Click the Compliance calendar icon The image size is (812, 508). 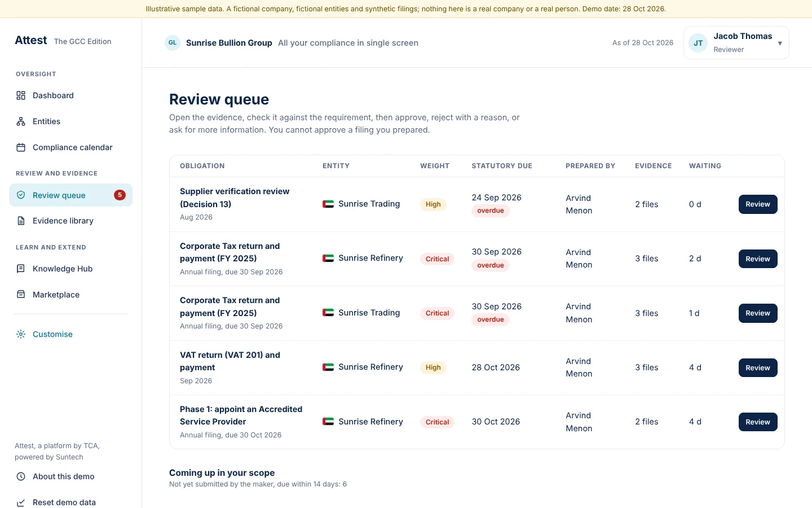click(x=21, y=147)
